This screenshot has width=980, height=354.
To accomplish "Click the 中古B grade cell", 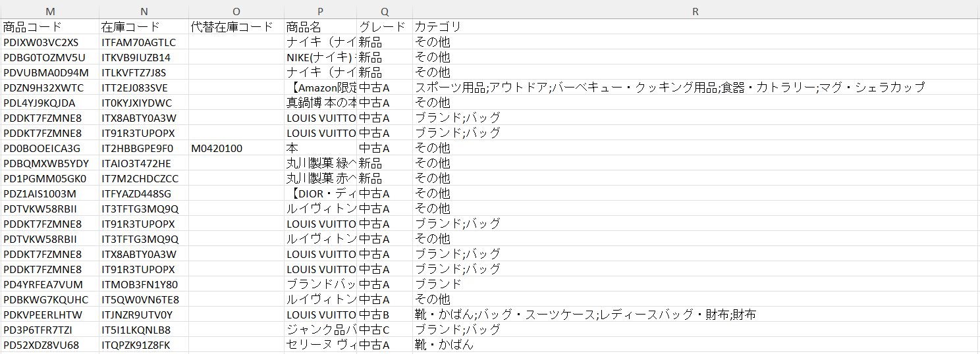I will click(x=385, y=315).
